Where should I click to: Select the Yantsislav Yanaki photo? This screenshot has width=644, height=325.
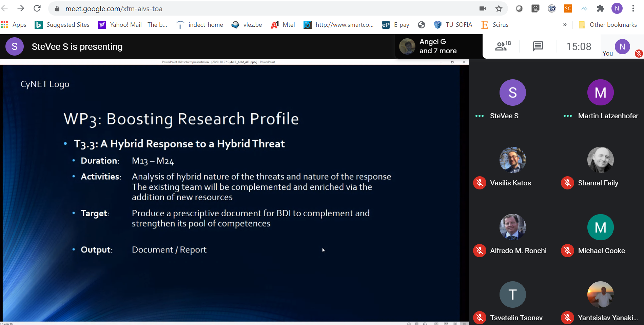600,294
